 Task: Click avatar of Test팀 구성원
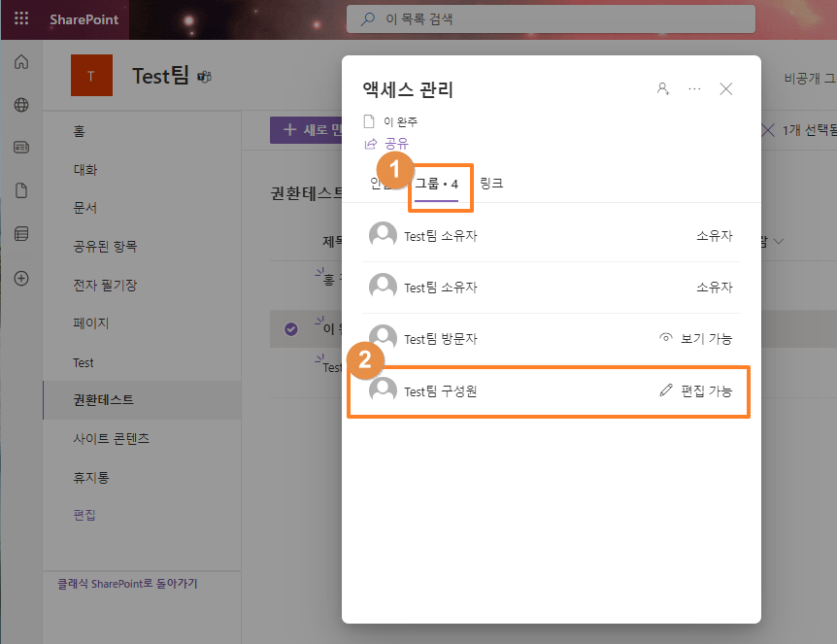click(x=383, y=390)
